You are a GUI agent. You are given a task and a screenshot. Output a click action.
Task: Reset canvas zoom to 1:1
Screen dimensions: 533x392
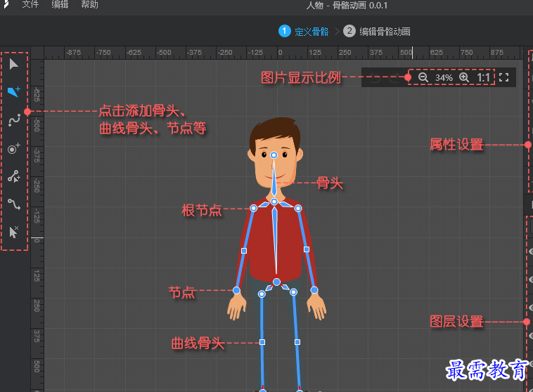click(x=484, y=77)
